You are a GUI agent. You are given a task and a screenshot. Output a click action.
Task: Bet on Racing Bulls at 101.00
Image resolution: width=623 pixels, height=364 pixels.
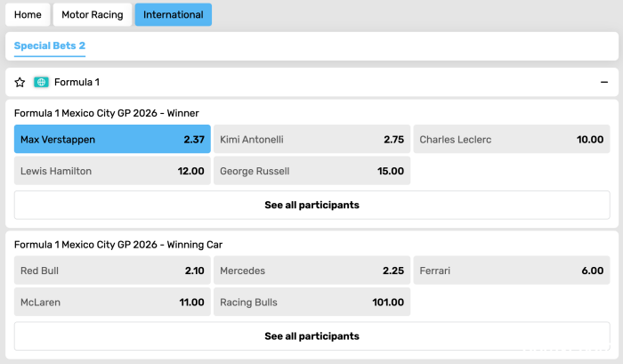coord(311,302)
